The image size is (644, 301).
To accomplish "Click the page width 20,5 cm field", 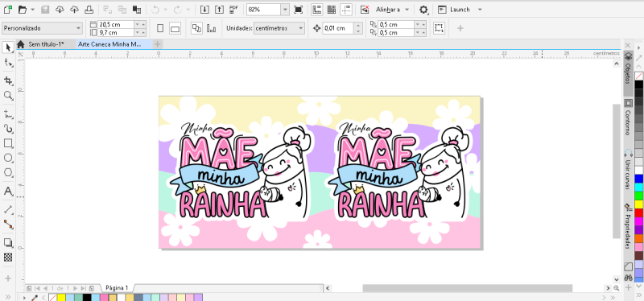I will click(x=116, y=25).
